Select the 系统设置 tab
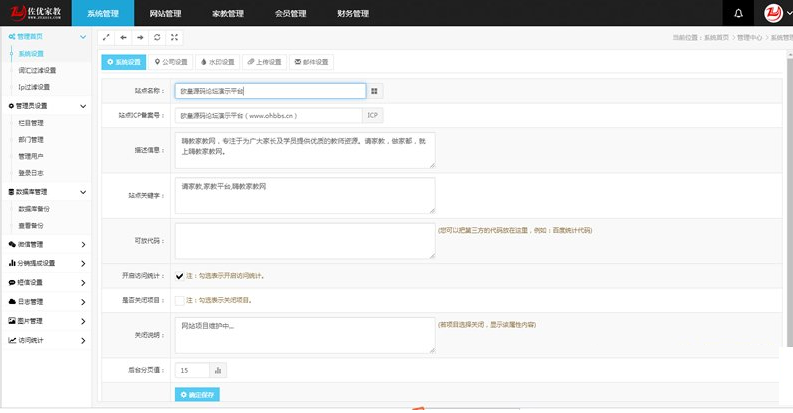Image resolution: width=793 pixels, height=413 pixels. [x=124, y=62]
